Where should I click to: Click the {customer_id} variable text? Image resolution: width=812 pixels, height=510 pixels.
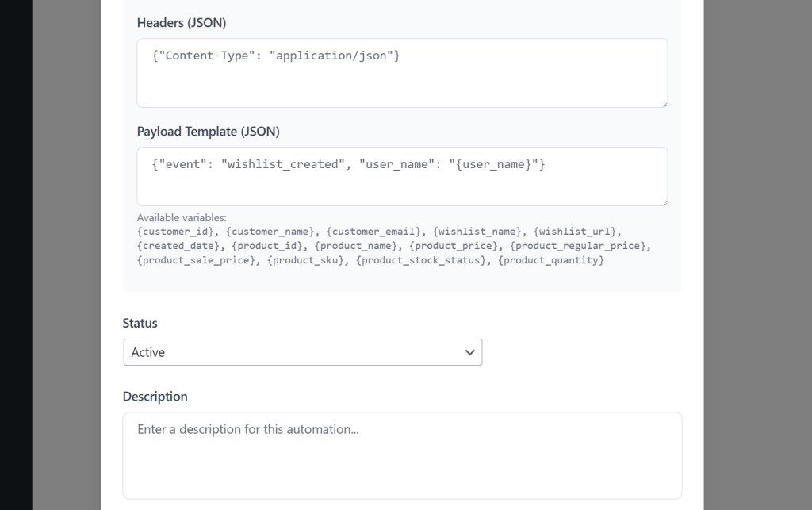pos(175,232)
